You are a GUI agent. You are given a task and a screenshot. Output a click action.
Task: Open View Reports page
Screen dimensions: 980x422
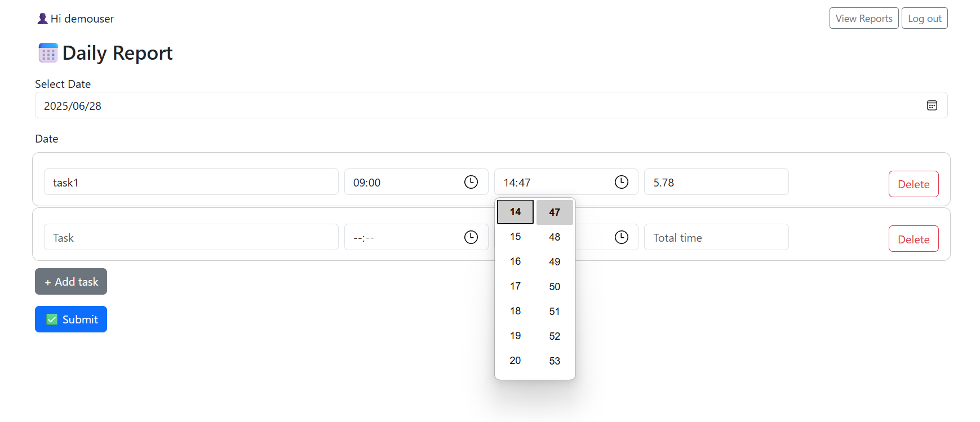pyautogui.click(x=863, y=19)
